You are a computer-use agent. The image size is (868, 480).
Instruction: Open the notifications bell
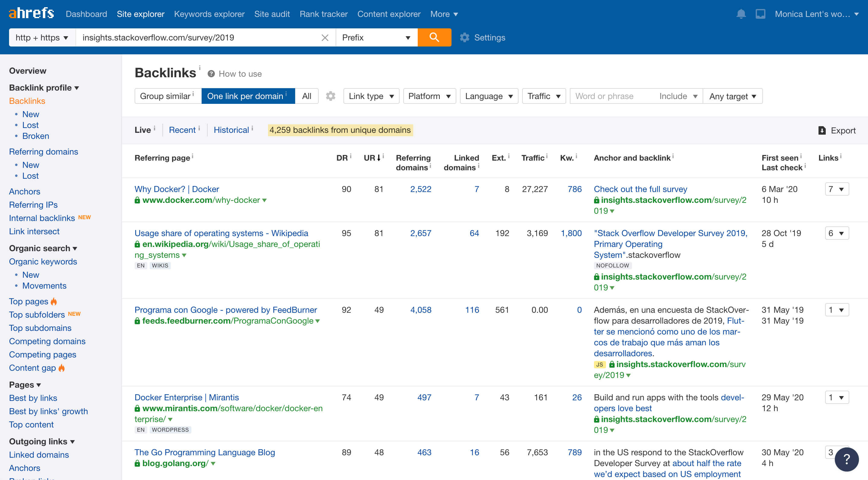coord(741,14)
